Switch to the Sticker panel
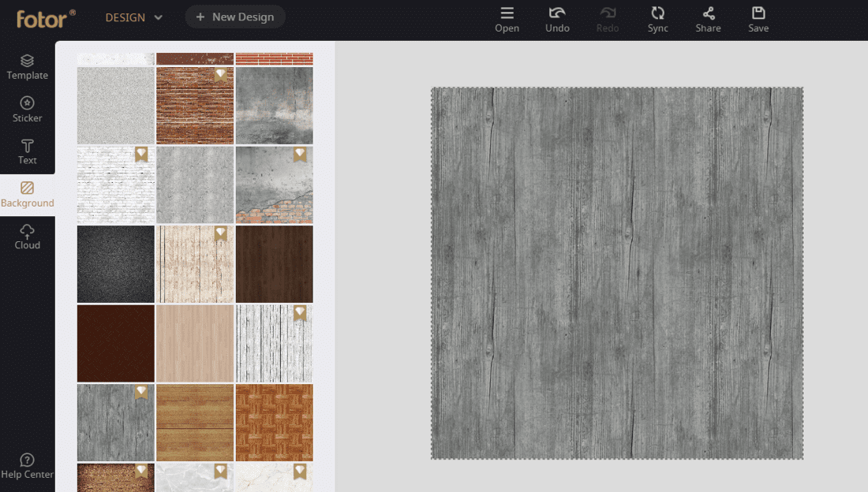This screenshot has width=868, height=492. (x=27, y=110)
